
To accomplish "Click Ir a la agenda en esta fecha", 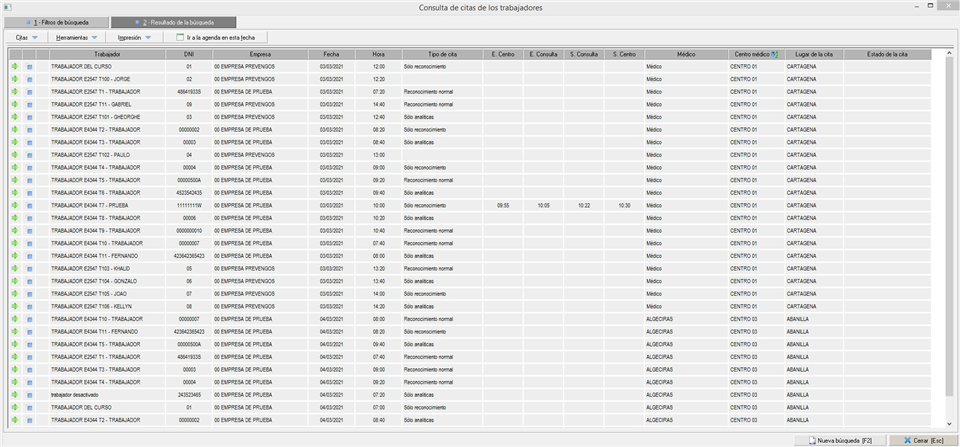I will coord(215,37).
